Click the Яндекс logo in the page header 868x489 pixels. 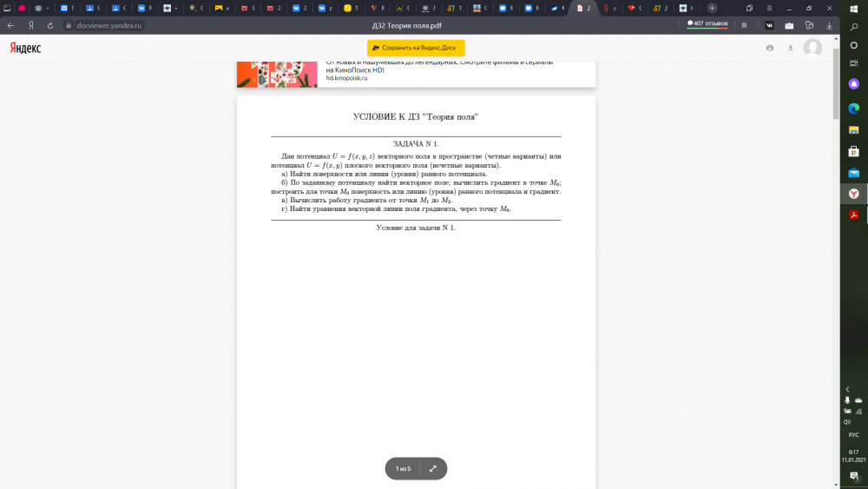click(x=25, y=48)
